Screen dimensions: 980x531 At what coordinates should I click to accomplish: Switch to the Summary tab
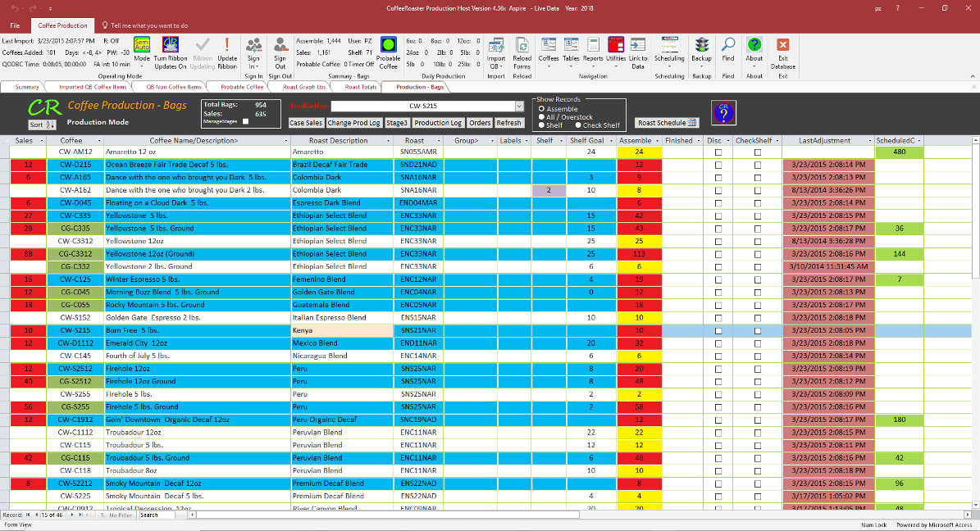(x=27, y=87)
